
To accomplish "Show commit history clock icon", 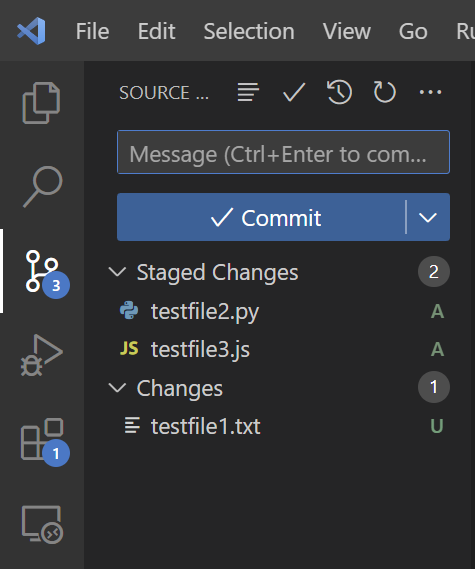I will (x=339, y=92).
